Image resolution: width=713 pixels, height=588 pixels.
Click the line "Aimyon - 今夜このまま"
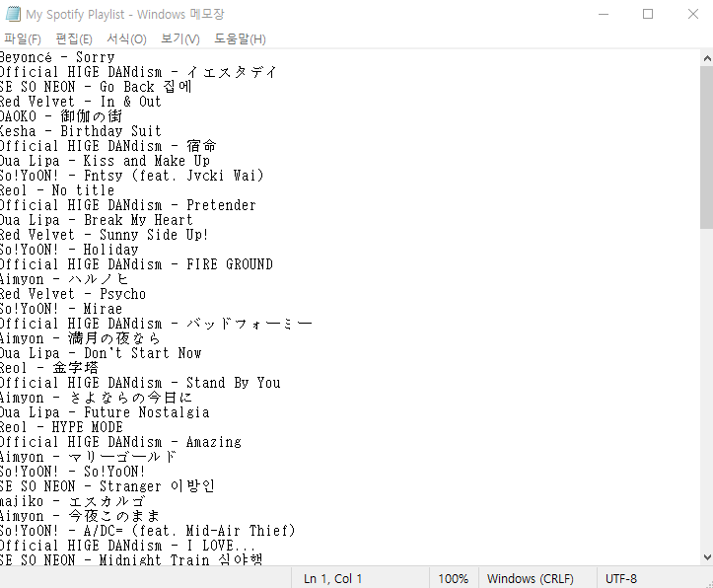(80, 516)
